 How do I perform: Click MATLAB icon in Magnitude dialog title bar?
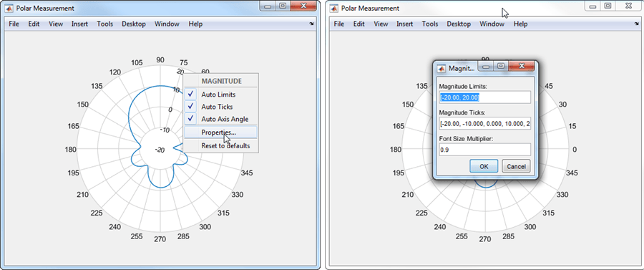(x=441, y=68)
